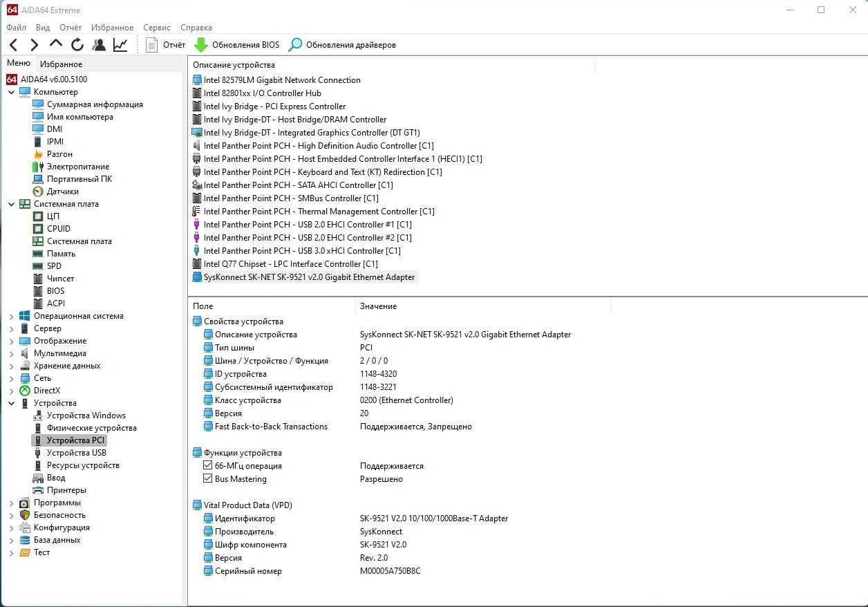This screenshot has height=607, width=868.
Task: Select Физические устройства tree item
Action: click(92, 428)
